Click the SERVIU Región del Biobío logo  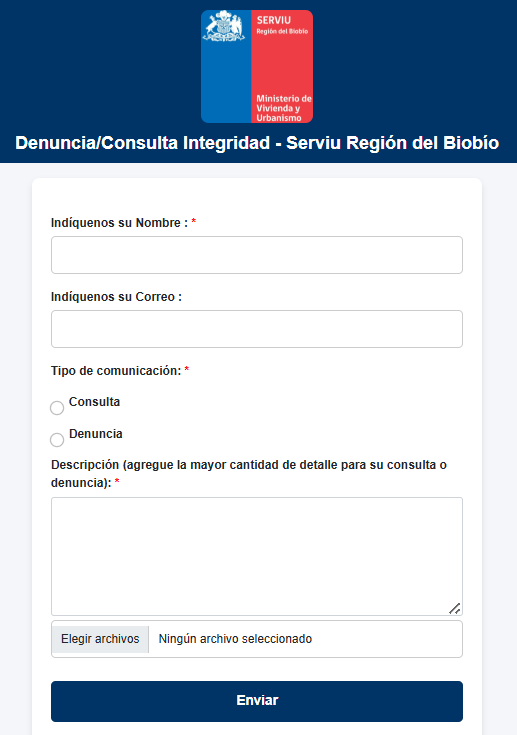pos(257,67)
